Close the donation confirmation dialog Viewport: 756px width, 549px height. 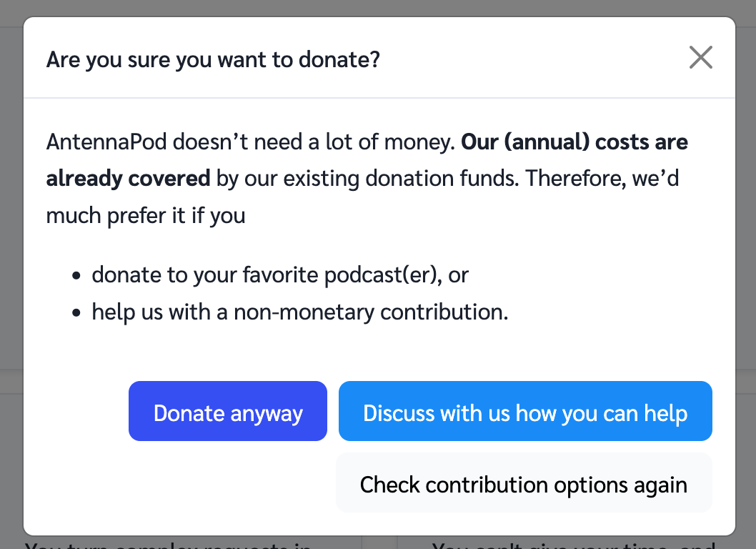click(x=700, y=57)
